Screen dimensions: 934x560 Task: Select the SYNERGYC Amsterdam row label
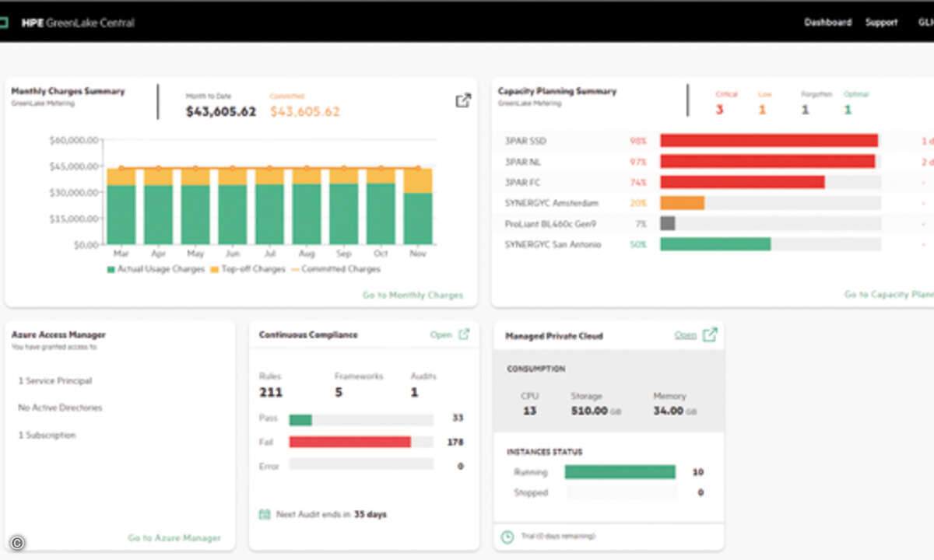pyautogui.click(x=552, y=203)
